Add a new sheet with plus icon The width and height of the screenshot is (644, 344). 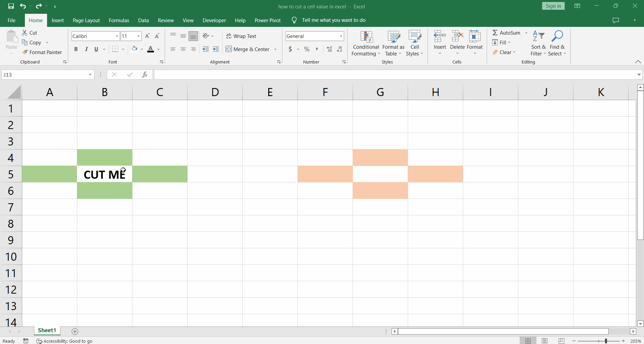tap(75, 332)
